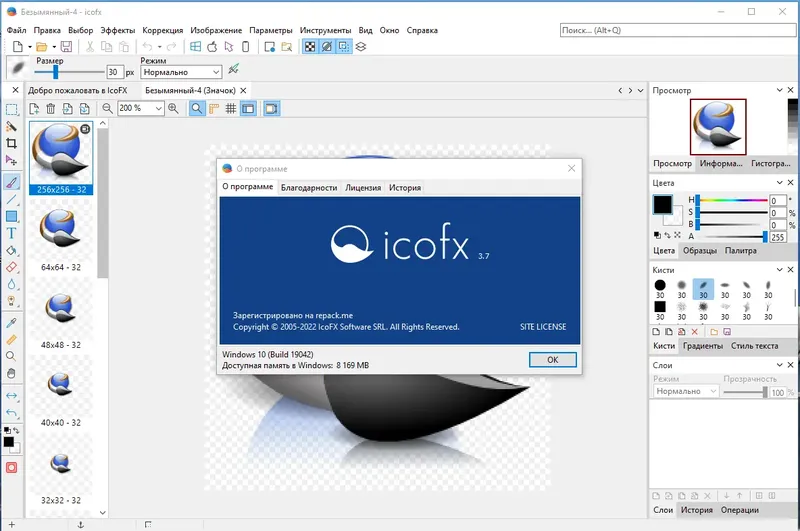This screenshot has width=800, height=531.
Task: Select the Eraser tool
Action: click(11, 267)
